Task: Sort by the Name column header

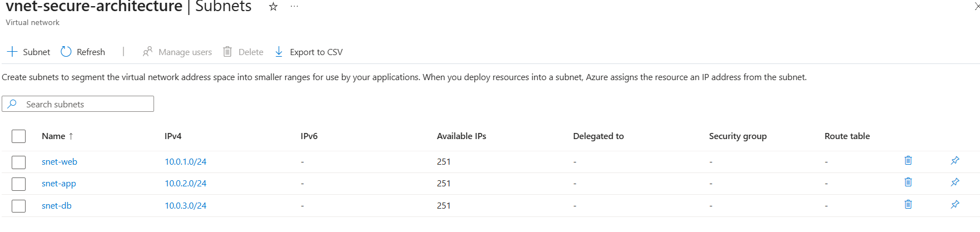Action: point(57,136)
